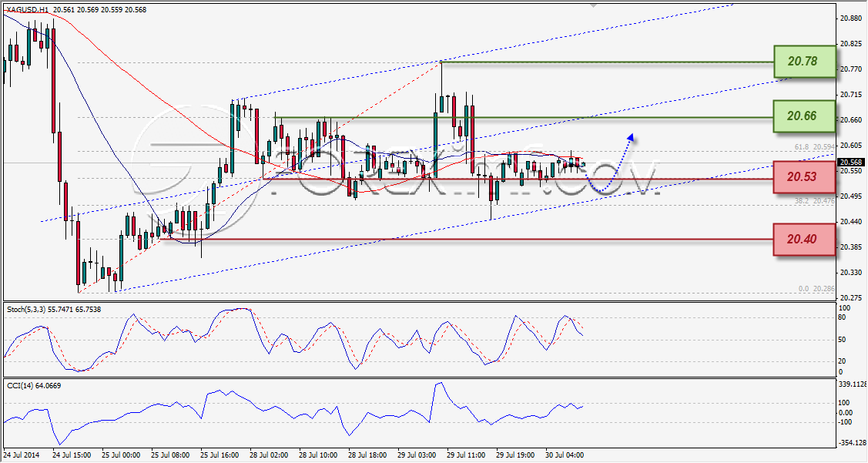The height and width of the screenshot is (463, 868).
Task: Click the 20.275 price axis value
Action: tap(851, 298)
